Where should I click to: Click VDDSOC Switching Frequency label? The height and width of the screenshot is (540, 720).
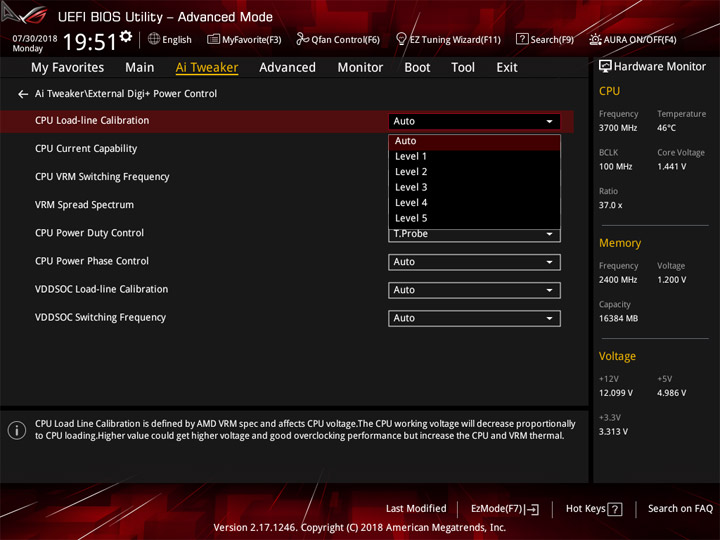point(101,317)
